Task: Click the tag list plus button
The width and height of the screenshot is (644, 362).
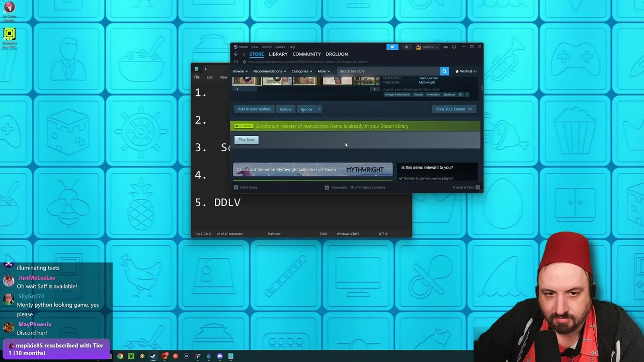Action: point(467,95)
